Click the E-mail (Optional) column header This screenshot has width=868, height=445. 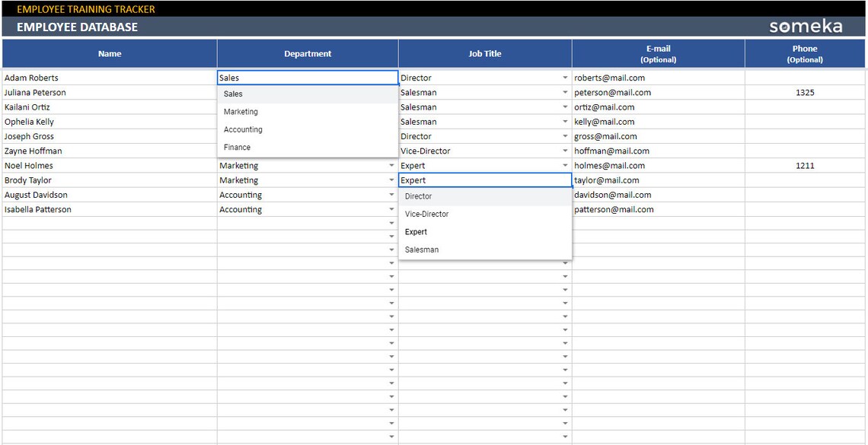click(x=658, y=53)
